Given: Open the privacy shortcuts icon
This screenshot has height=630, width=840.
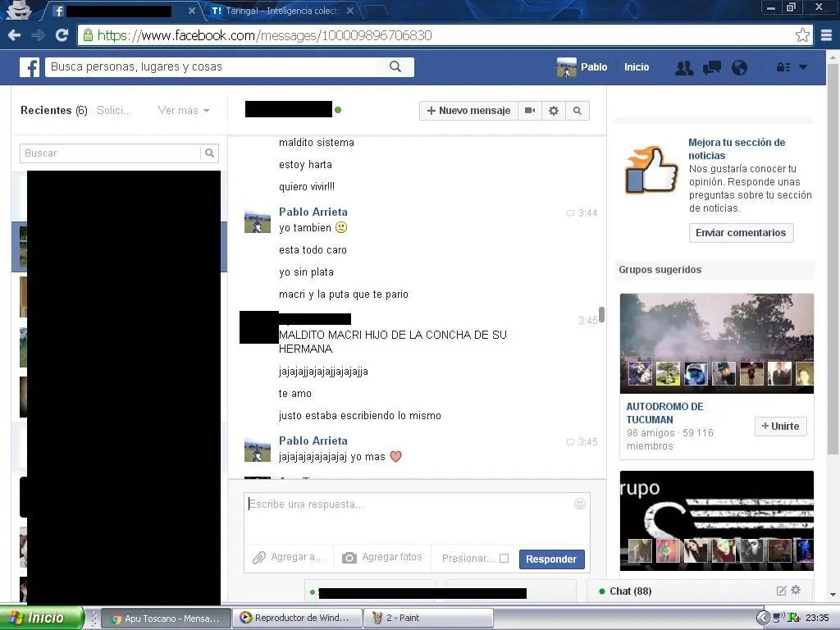Looking at the screenshot, I should 783,67.
